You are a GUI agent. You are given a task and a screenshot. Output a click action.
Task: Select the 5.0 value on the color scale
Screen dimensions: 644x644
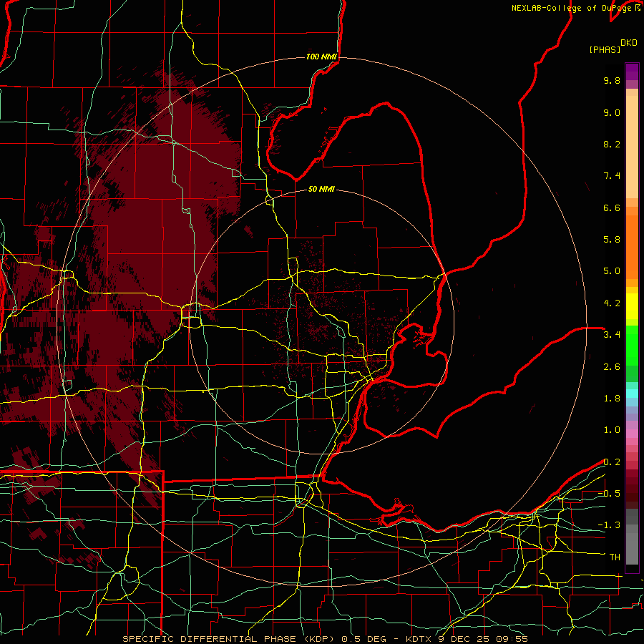pos(612,271)
